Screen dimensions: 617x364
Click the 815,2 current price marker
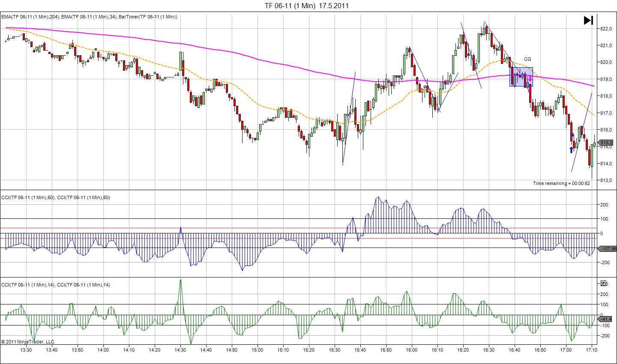coord(606,143)
